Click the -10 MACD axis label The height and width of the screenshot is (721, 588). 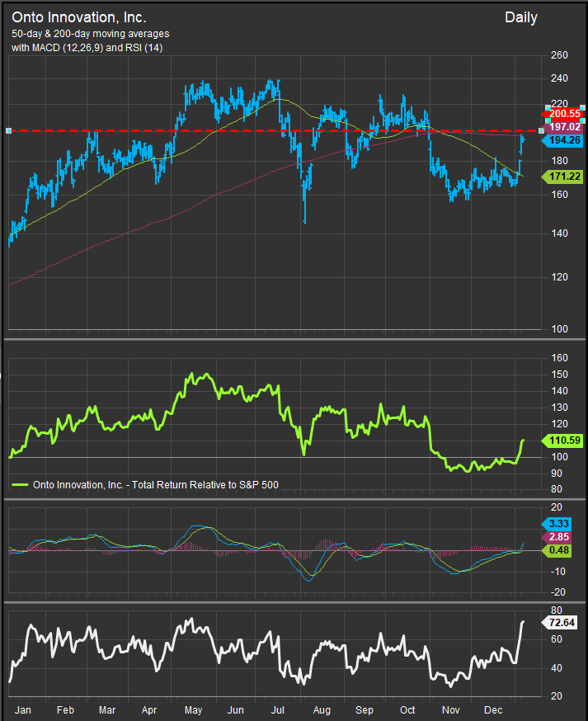[x=558, y=572]
